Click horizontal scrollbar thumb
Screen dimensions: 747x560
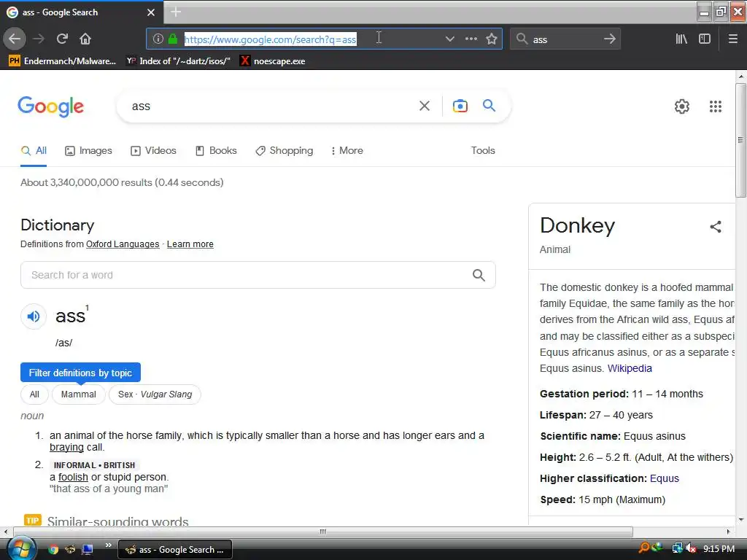(x=323, y=532)
